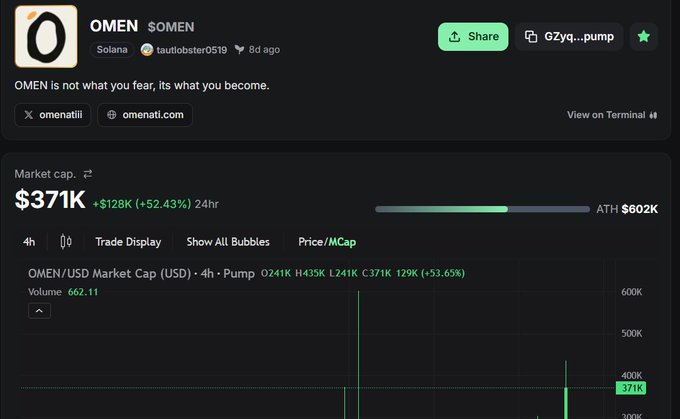Image resolution: width=680 pixels, height=419 pixels.
Task: Click the sprout icon beside 8d ago
Action: click(x=239, y=49)
